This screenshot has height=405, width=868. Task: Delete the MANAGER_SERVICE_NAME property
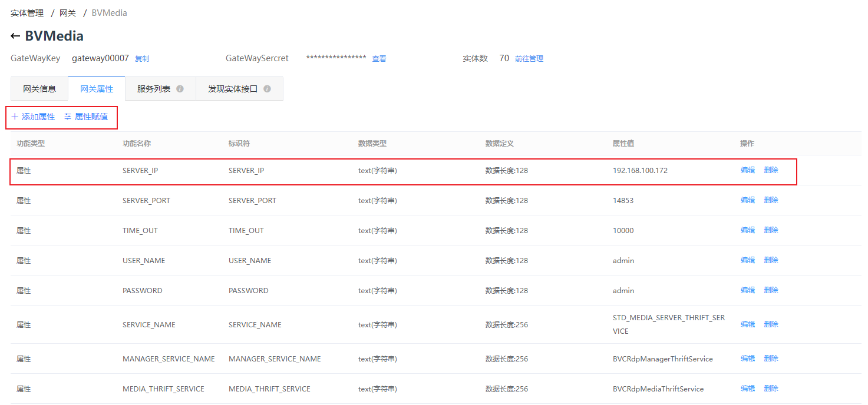coord(771,358)
